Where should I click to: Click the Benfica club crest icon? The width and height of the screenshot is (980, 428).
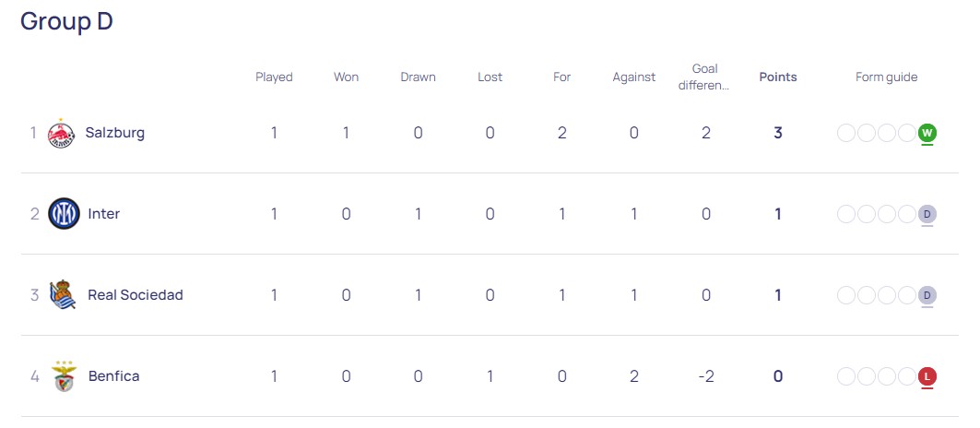point(64,376)
